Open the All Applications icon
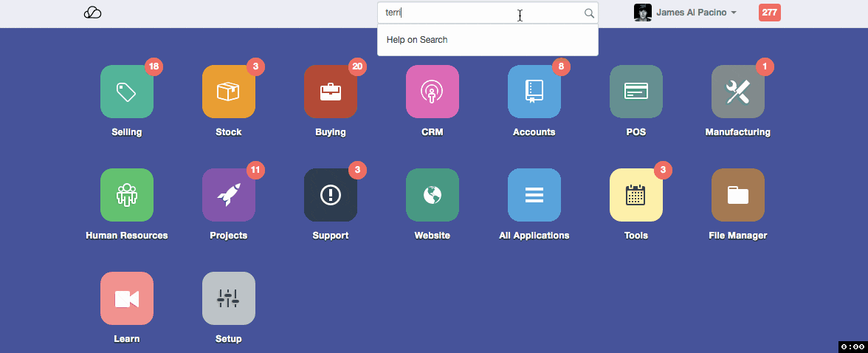 pyautogui.click(x=534, y=195)
